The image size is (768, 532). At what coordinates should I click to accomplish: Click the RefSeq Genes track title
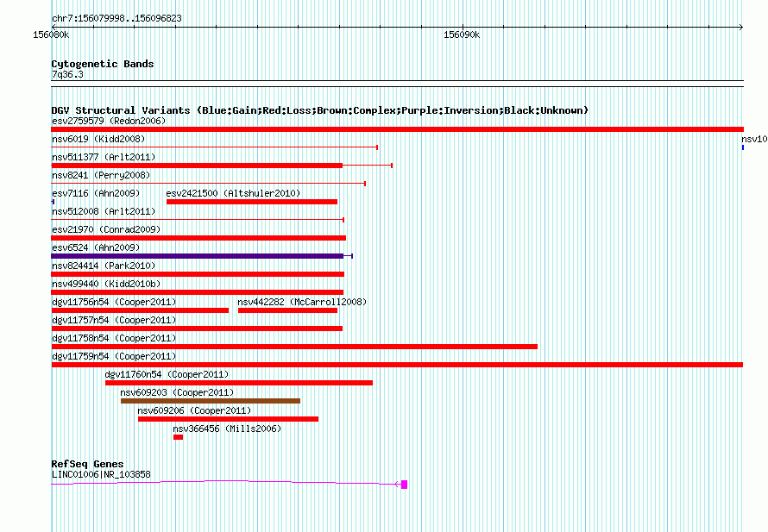(x=87, y=464)
